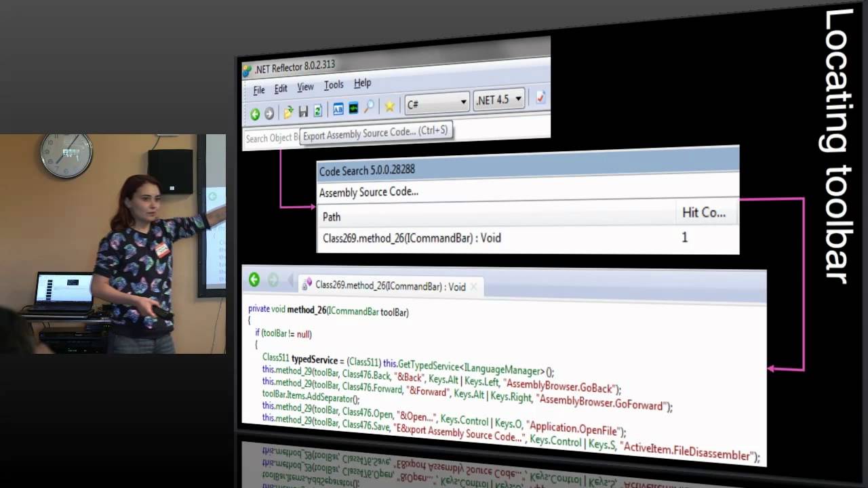Open the Tools menu
This screenshot has height=488, width=868.
click(334, 85)
